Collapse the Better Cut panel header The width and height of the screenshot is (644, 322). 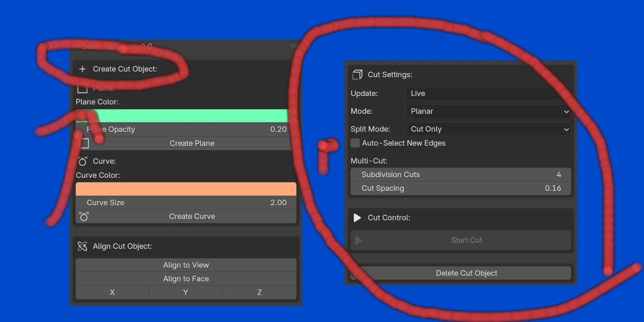pyautogui.click(x=76, y=47)
